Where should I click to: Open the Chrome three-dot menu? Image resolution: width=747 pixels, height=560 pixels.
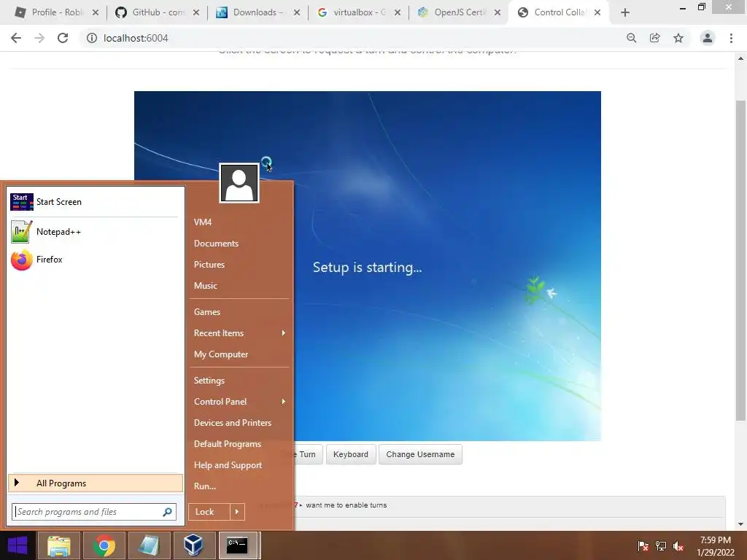tap(731, 38)
